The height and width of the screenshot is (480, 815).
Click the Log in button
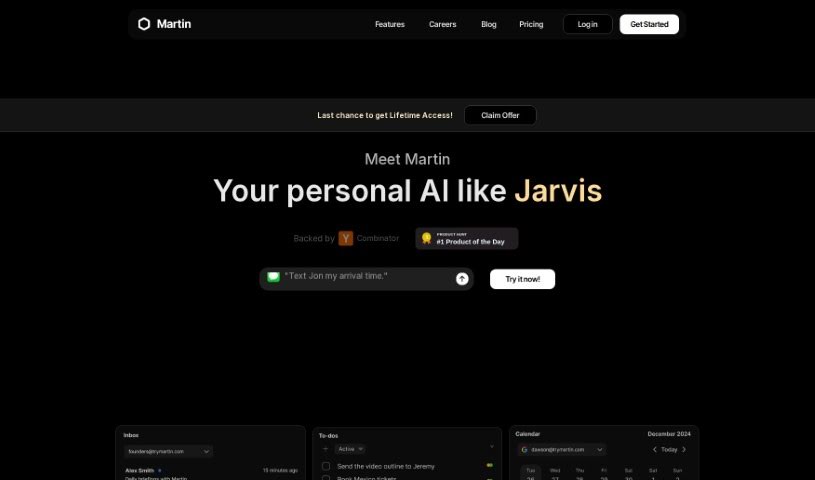click(587, 24)
